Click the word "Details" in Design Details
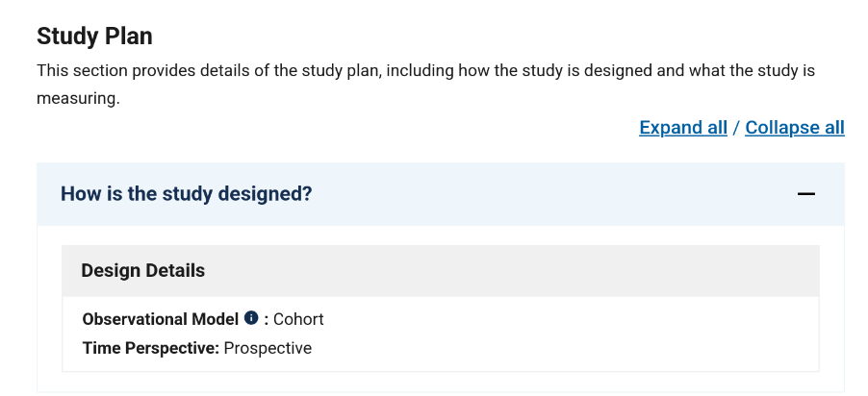The width and height of the screenshot is (868, 396). [x=173, y=270]
